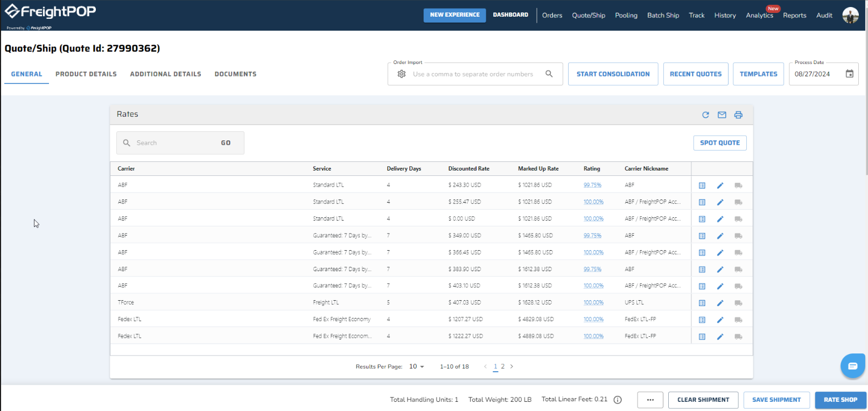Click the New Experience button
868x411 pixels.
tap(454, 15)
